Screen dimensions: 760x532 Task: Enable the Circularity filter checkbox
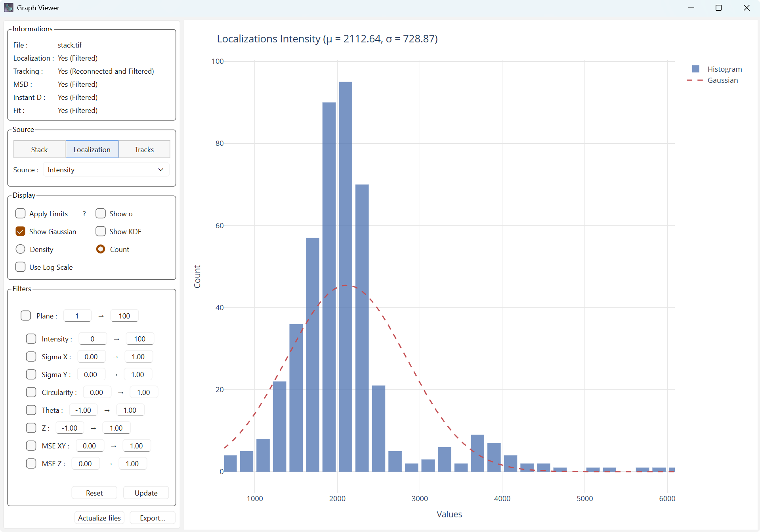(31, 392)
